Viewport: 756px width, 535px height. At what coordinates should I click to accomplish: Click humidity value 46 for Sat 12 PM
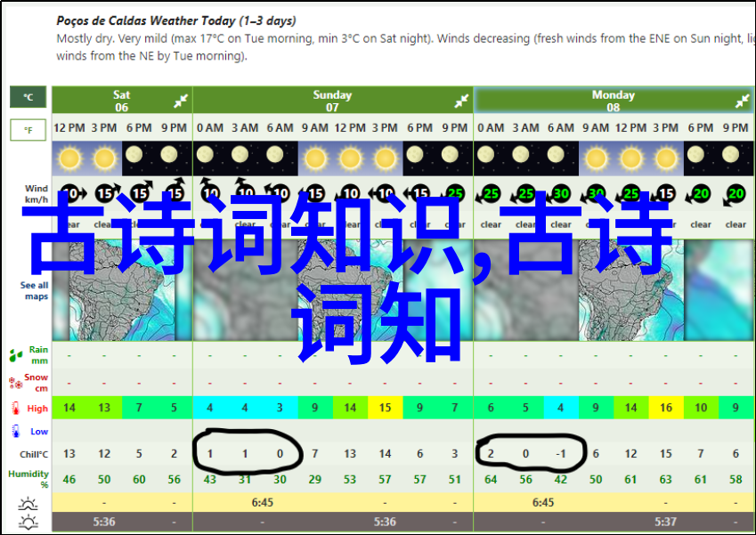[69, 480]
